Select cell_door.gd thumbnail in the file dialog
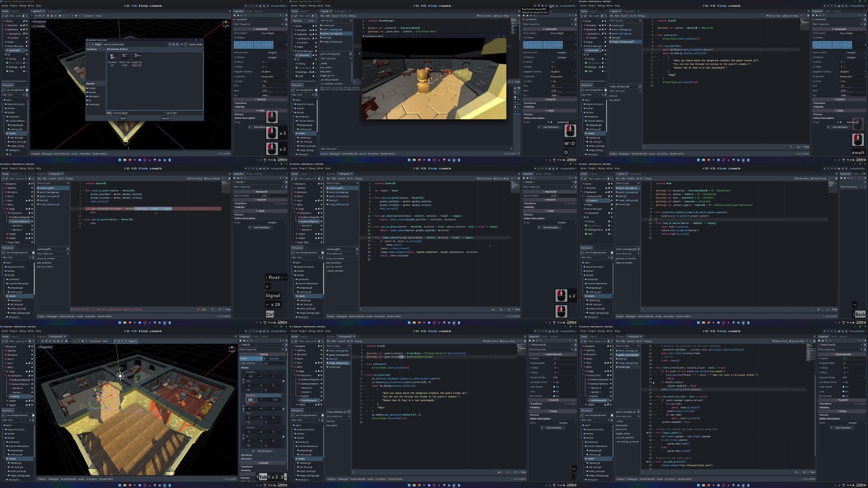This screenshot has height=488, width=868. (x=112, y=59)
